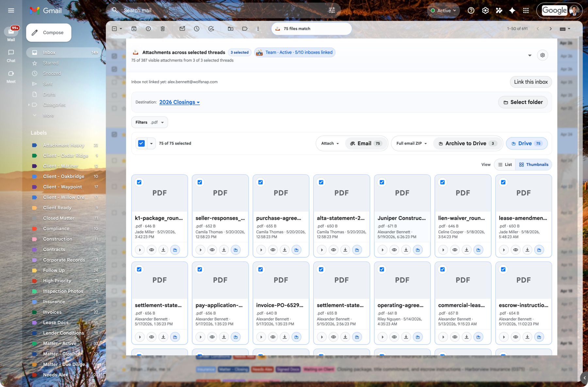Open the Attach dropdown
Viewport: 588px width, 387px height.
tap(330, 143)
